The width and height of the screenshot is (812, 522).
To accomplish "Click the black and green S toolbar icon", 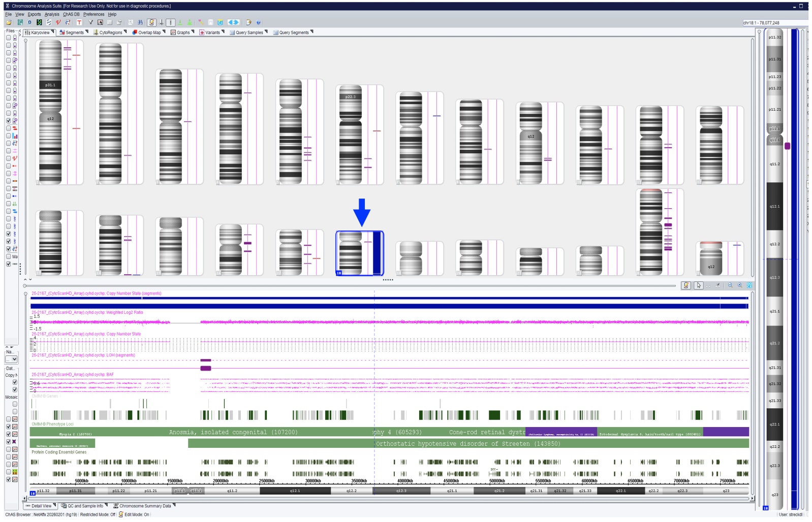I will (39, 22).
